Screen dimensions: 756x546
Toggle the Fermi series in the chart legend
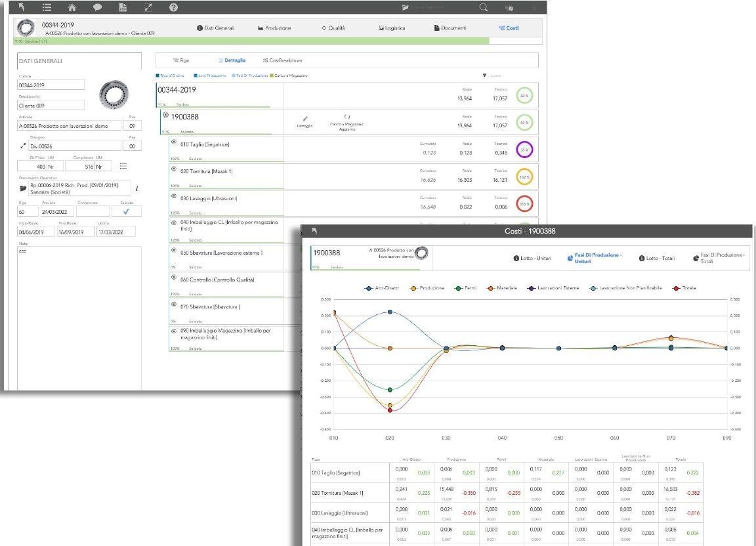coord(465,288)
